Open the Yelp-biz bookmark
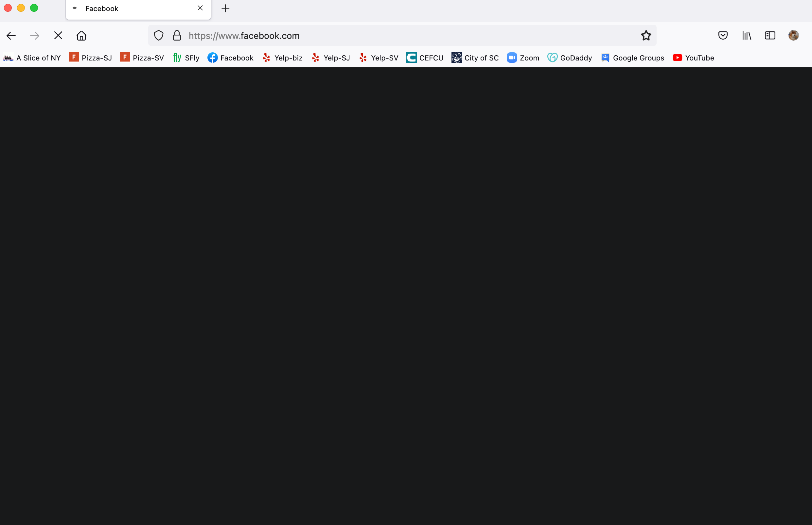812x525 pixels. 282,58
